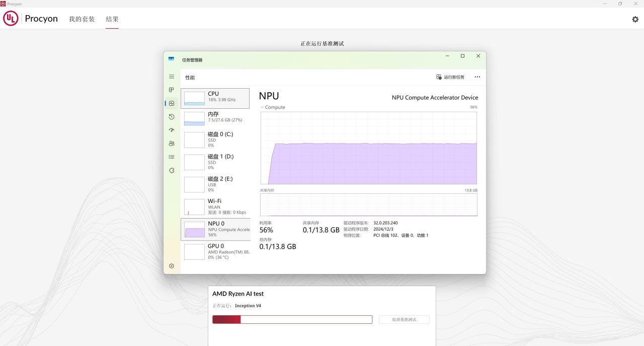Open Task Manager settings gear
644x346 pixels.
(172, 266)
